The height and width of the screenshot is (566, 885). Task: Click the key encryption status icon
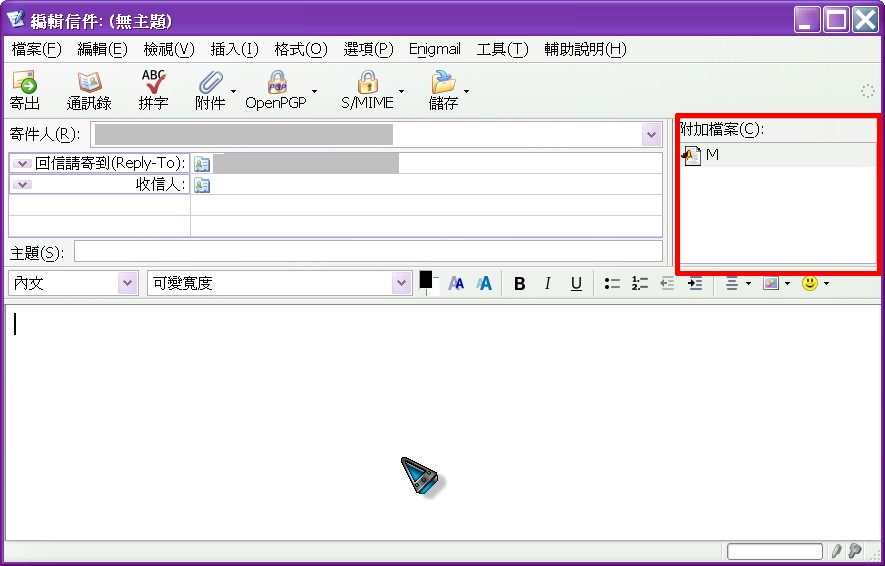(x=856, y=551)
